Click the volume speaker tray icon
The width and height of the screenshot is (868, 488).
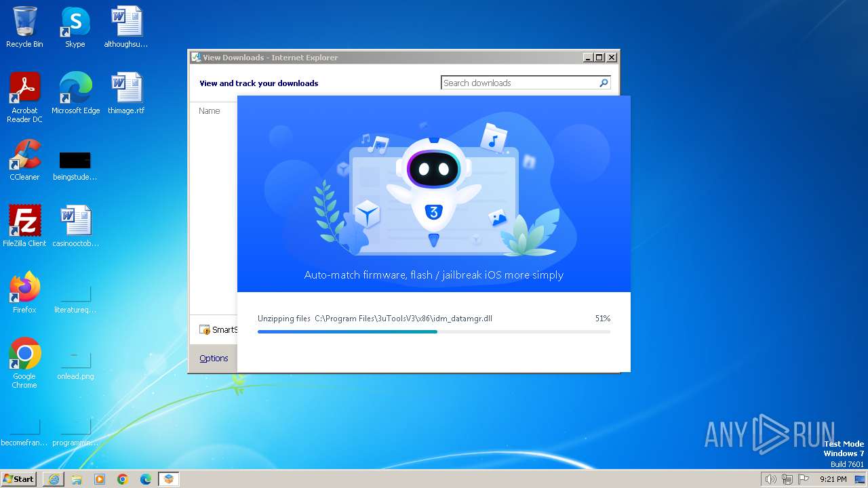tap(770, 479)
